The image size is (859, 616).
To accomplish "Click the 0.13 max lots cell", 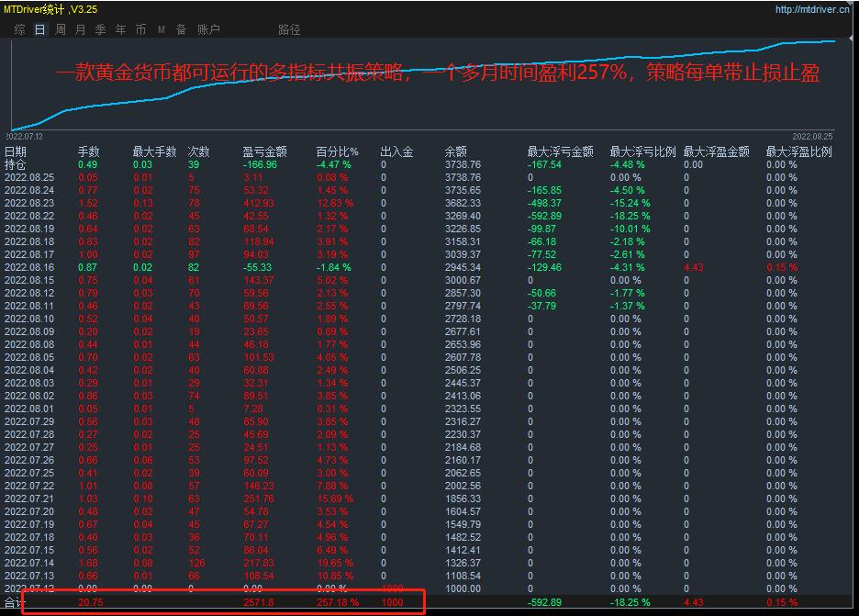I will [x=143, y=203].
